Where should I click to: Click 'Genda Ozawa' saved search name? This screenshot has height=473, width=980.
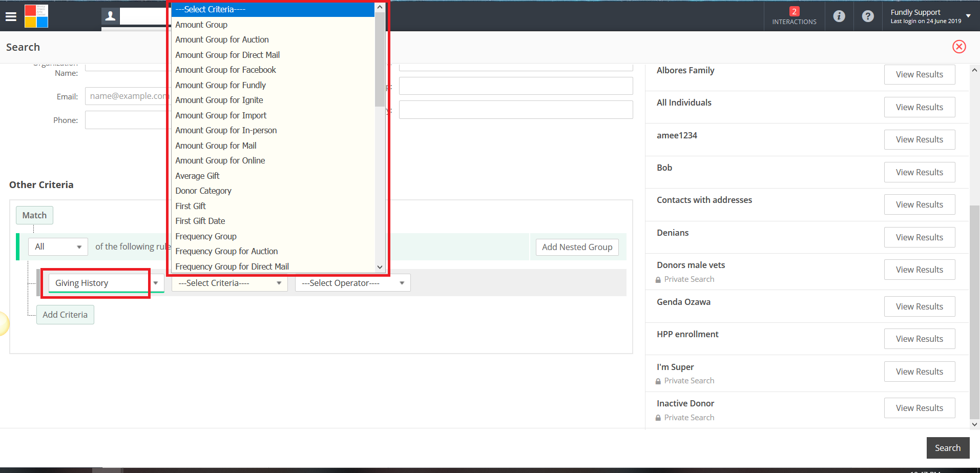[x=683, y=302]
